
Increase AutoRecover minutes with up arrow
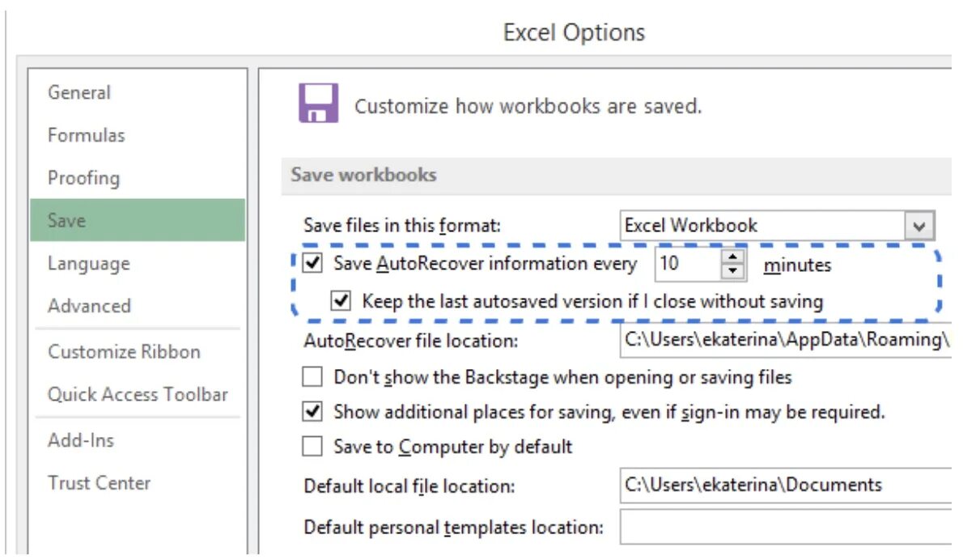point(732,257)
